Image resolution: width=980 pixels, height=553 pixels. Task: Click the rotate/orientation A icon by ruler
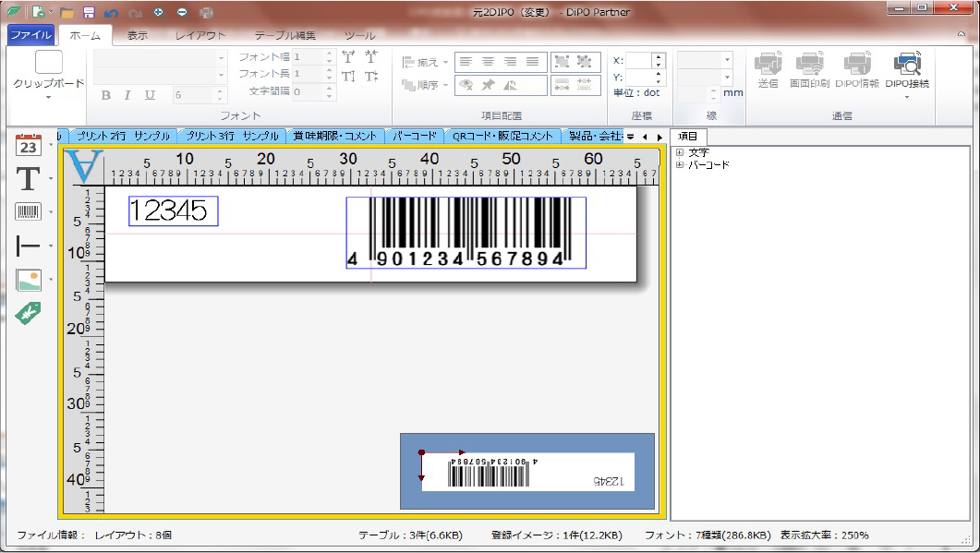[83, 167]
